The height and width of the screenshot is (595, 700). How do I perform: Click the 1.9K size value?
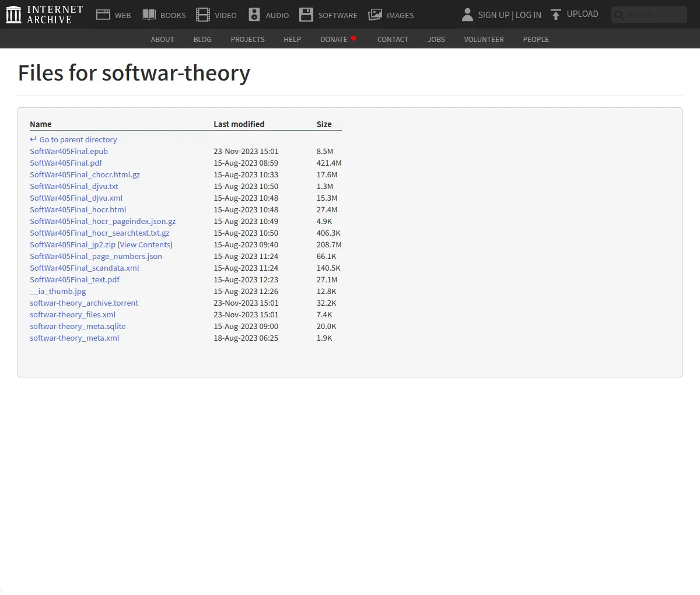coord(324,338)
